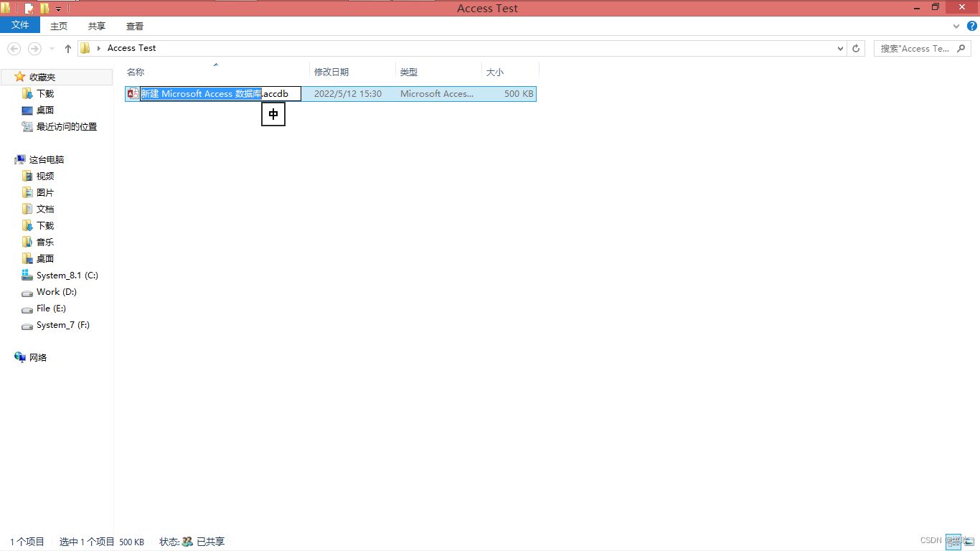Click the window system folder icon in the title bar
Screen dimensions: 980x551
pyautogui.click(x=5, y=9)
